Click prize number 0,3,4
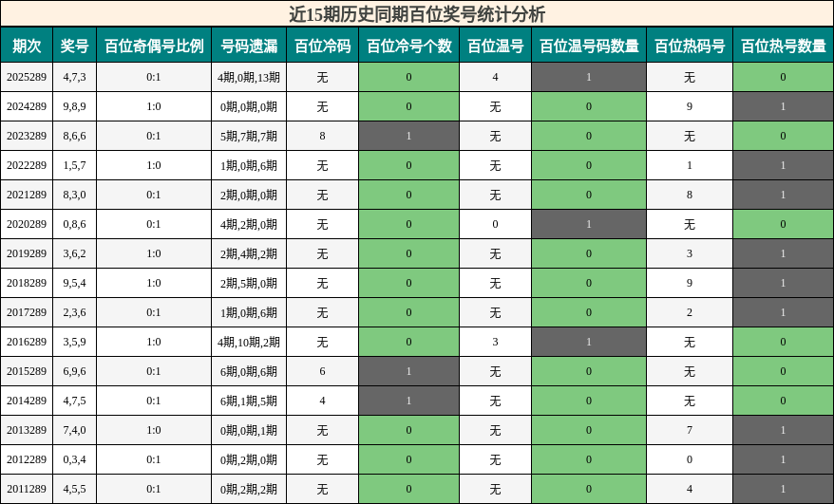This screenshot has width=834, height=504. coord(74,459)
